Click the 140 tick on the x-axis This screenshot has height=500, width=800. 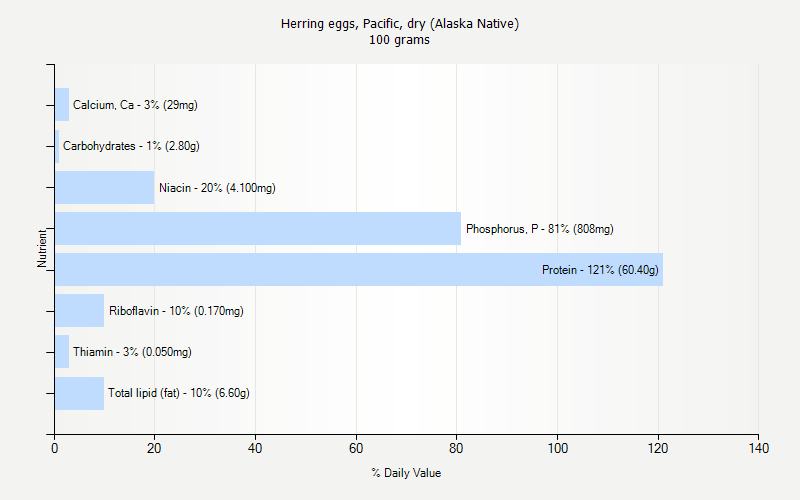pos(758,448)
